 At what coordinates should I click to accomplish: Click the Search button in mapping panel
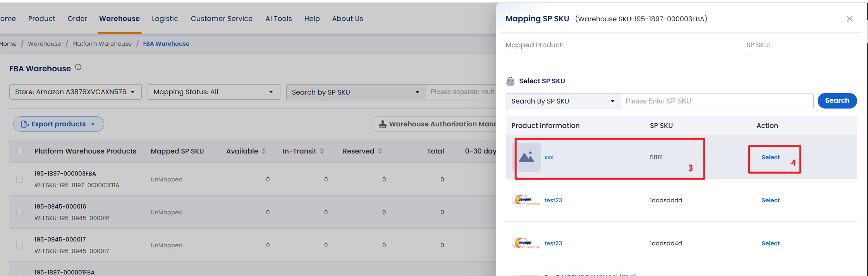pos(837,101)
